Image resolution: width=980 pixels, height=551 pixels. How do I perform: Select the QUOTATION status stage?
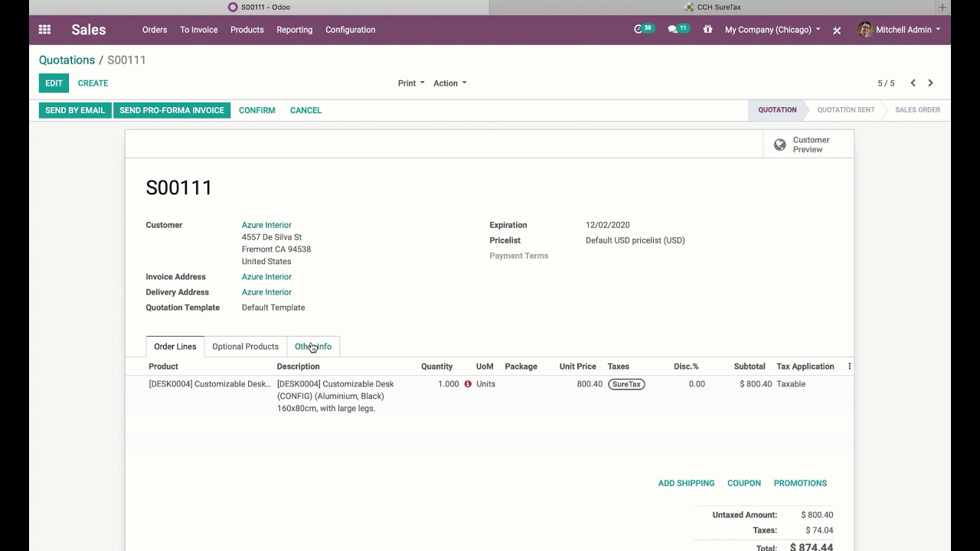coord(777,110)
